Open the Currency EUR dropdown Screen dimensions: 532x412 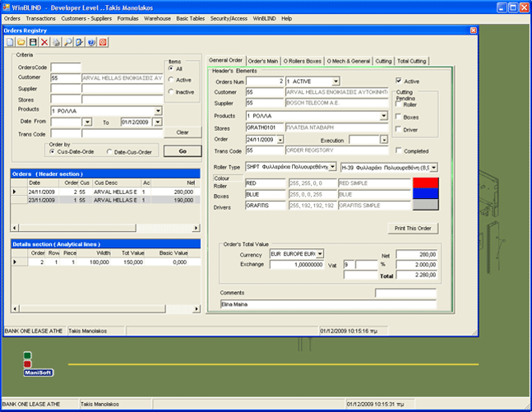(x=320, y=254)
